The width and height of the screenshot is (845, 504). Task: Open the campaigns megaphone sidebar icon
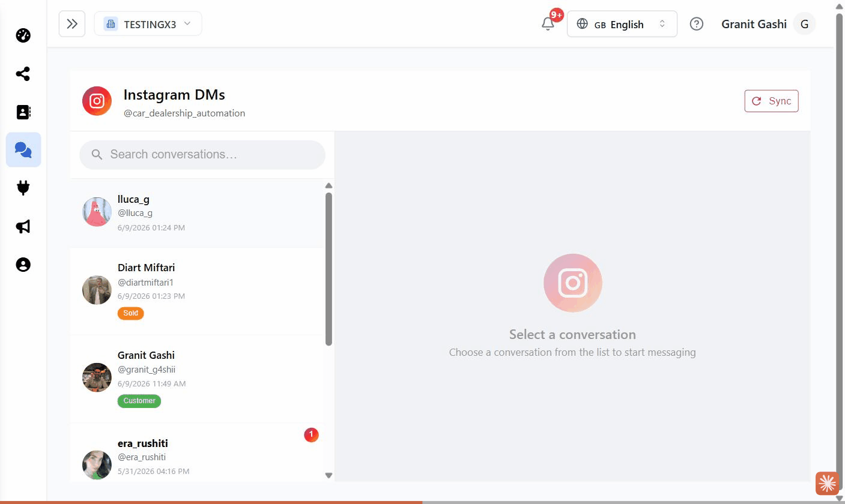click(23, 226)
